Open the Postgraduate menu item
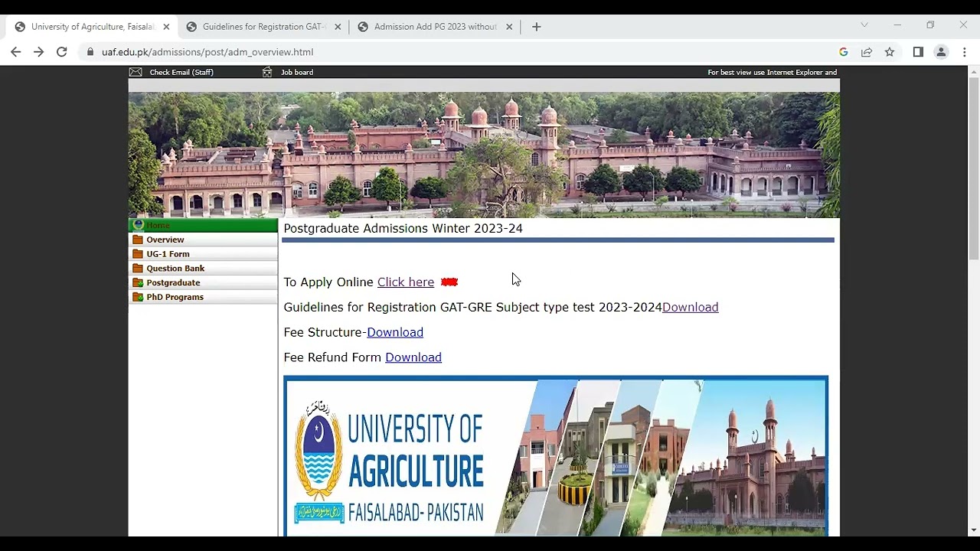The image size is (980, 551). click(203, 282)
